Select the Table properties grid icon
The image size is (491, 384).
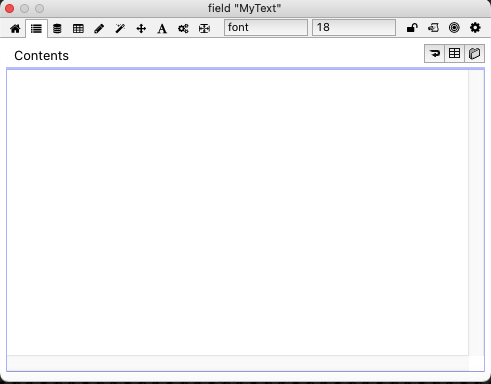click(x=78, y=28)
